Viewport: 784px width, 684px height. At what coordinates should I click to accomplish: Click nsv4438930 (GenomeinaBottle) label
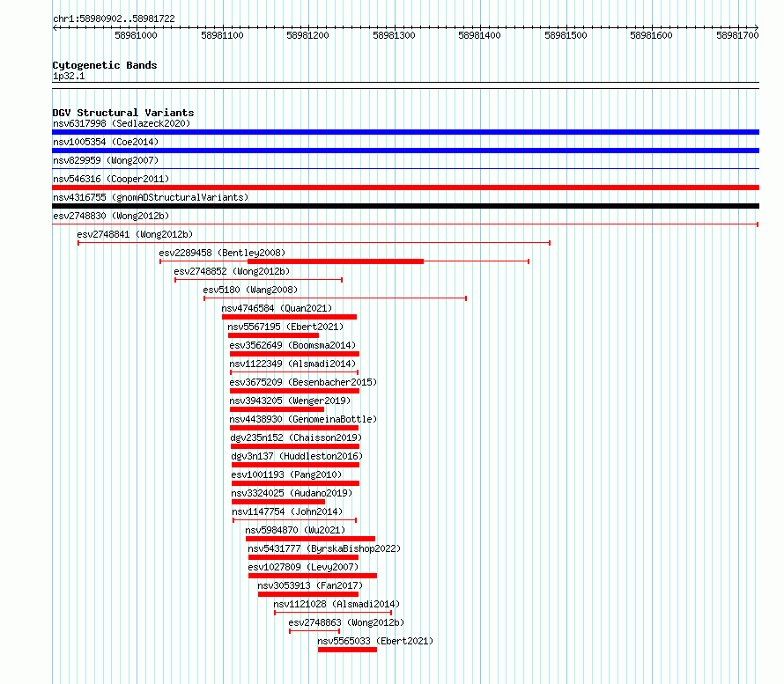tap(303, 419)
